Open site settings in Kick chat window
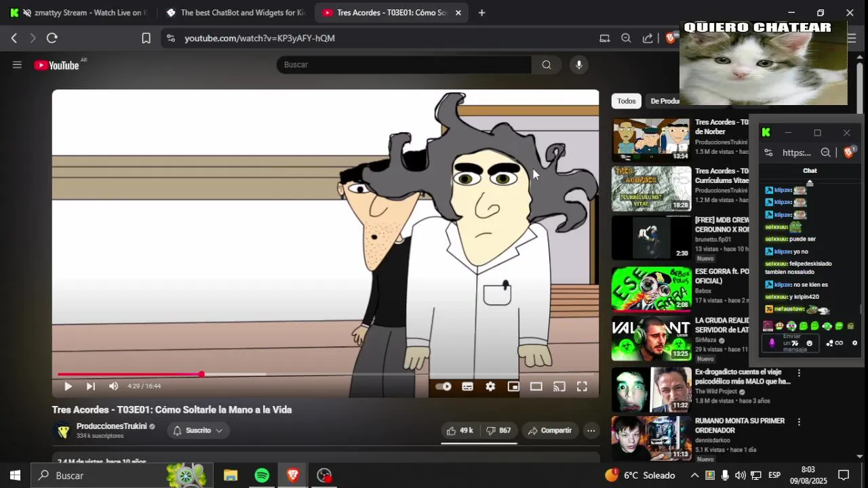The width and height of the screenshot is (868, 488). pyautogui.click(x=768, y=152)
